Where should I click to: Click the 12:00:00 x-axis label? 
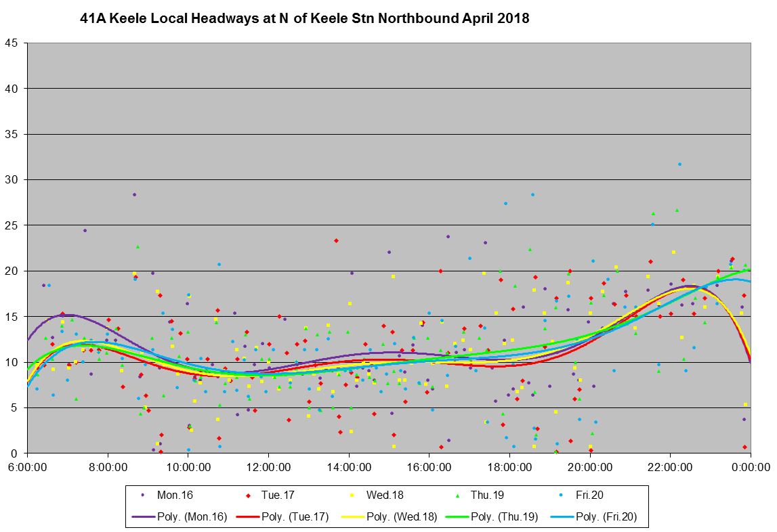point(268,466)
